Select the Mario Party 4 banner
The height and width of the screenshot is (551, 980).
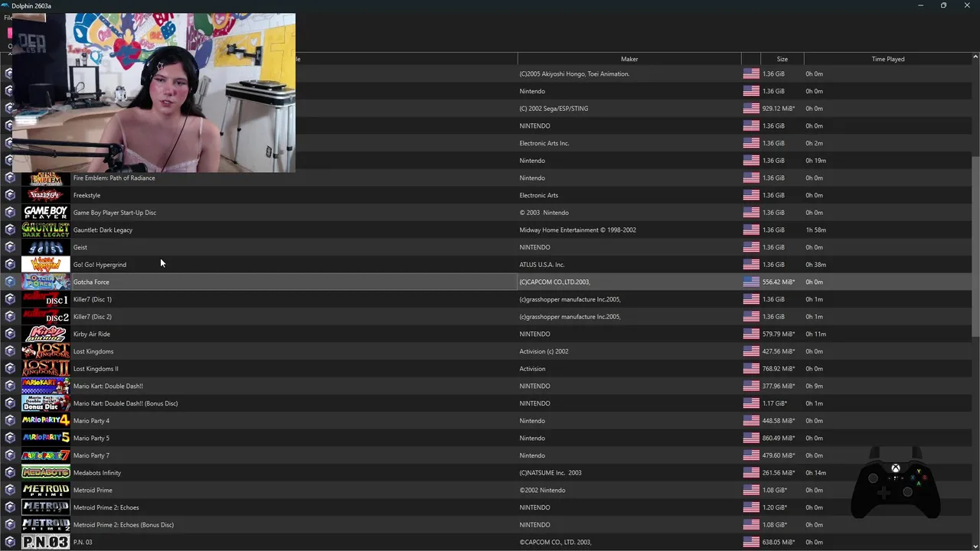point(45,421)
